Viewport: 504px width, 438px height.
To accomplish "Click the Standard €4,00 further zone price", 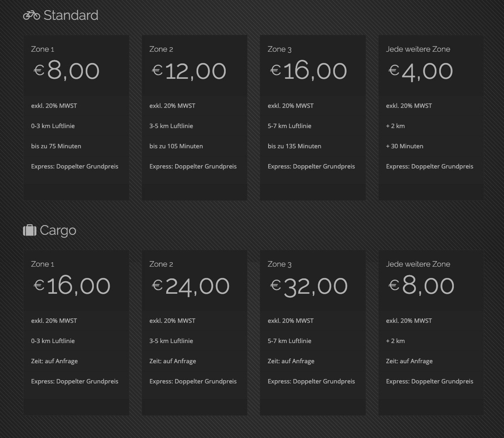I will pos(421,71).
